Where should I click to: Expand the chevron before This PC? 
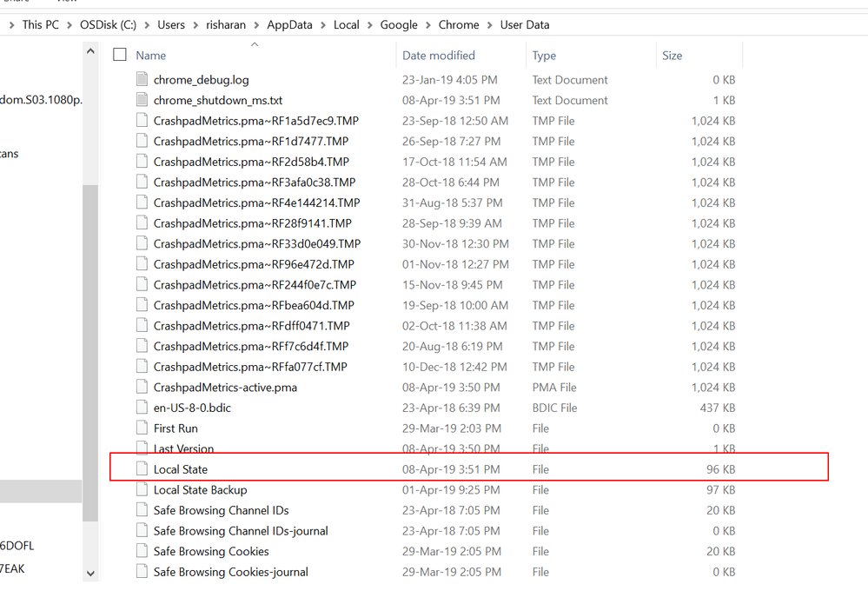(11, 25)
